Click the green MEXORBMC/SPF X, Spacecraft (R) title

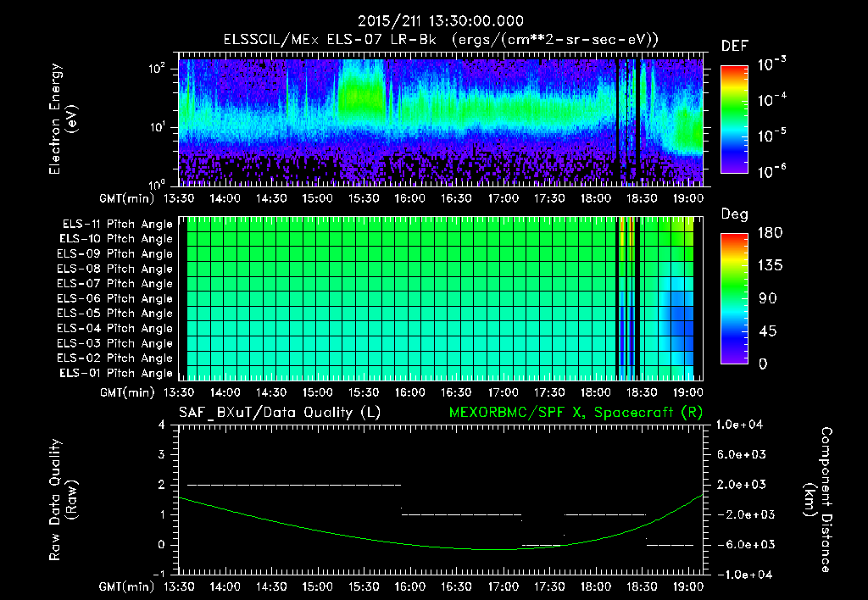click(576, 413)
